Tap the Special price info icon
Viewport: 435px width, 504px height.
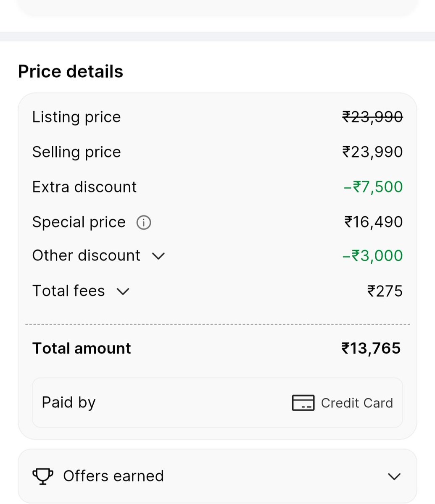pyautogui.click(x=144, y=222)
